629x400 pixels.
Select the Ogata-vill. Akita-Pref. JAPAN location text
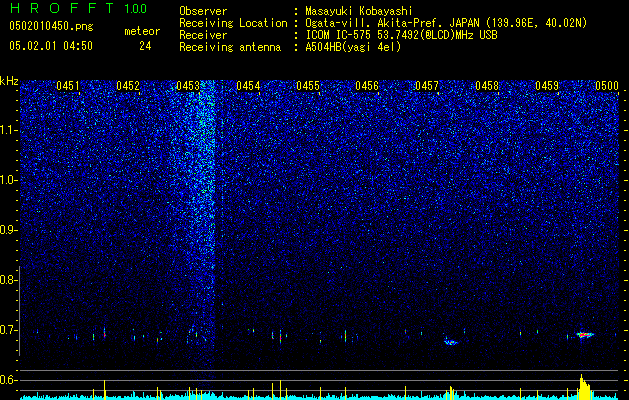click(446, 24)
